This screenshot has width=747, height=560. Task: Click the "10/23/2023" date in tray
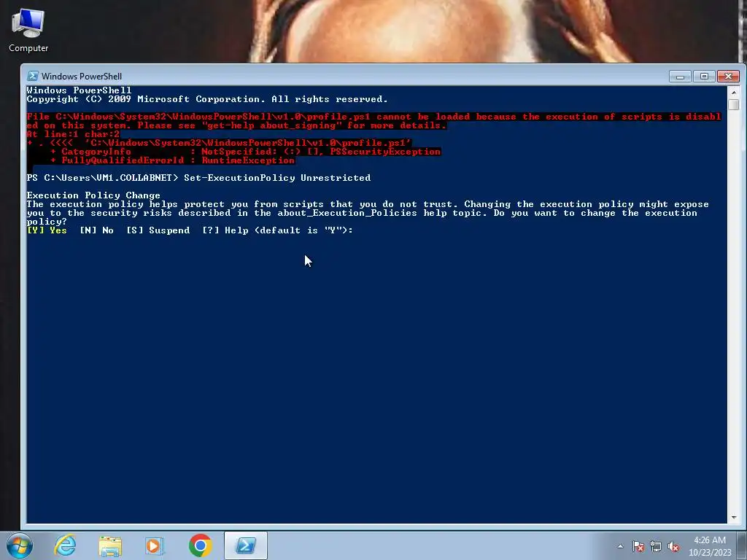tap(709, 553)
